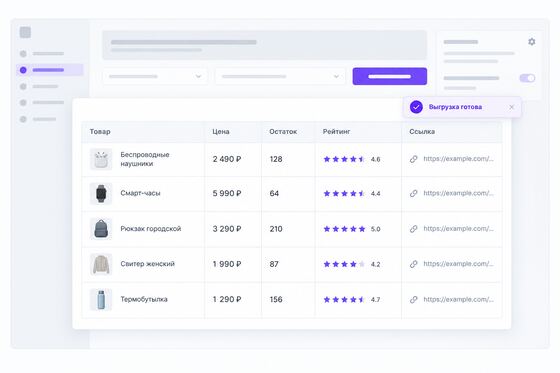
Task: Click the earbuds product thumbnail
Action: [101, 159]
